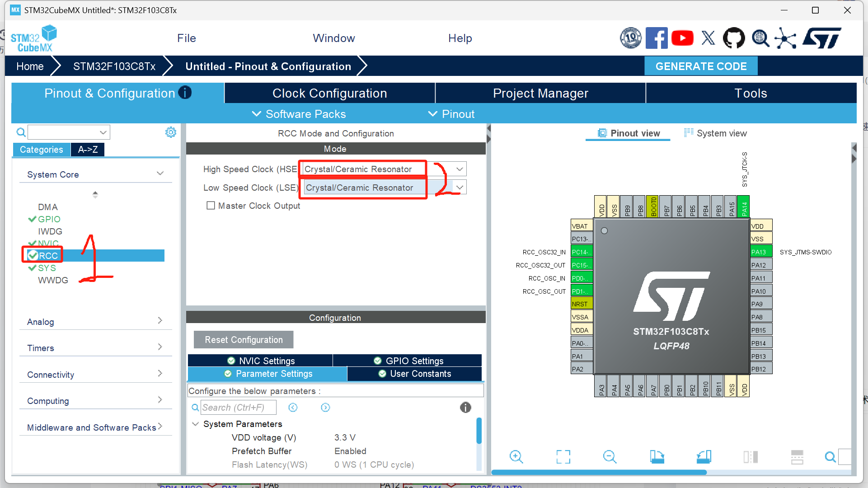
Task: Click the parameter info icon
Action: tap(465, 408)
